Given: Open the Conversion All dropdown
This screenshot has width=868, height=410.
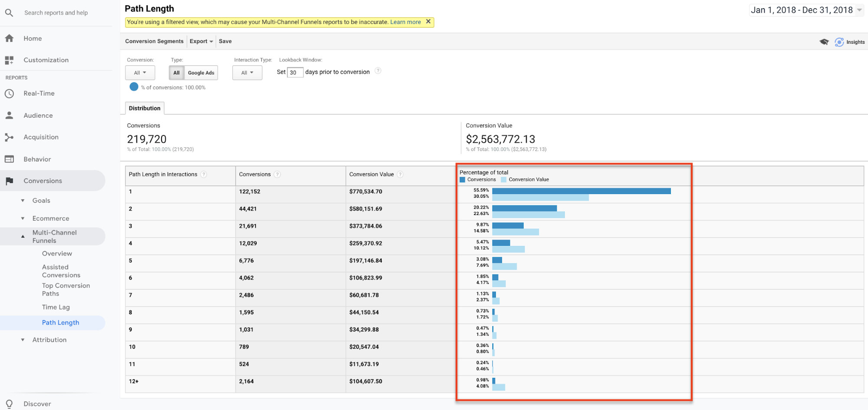Looking at the screenshot, I should 140,73.
